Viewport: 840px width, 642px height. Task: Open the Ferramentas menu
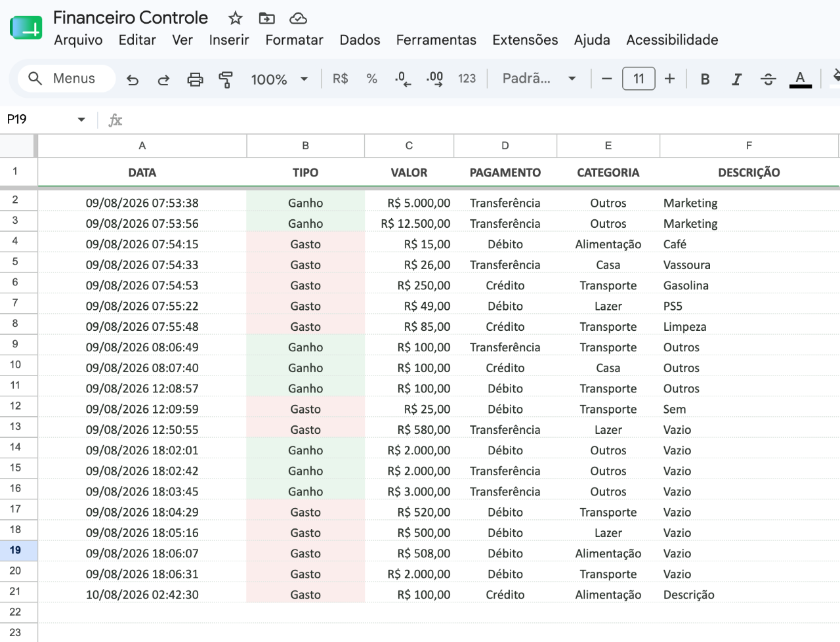pos(436,40)
